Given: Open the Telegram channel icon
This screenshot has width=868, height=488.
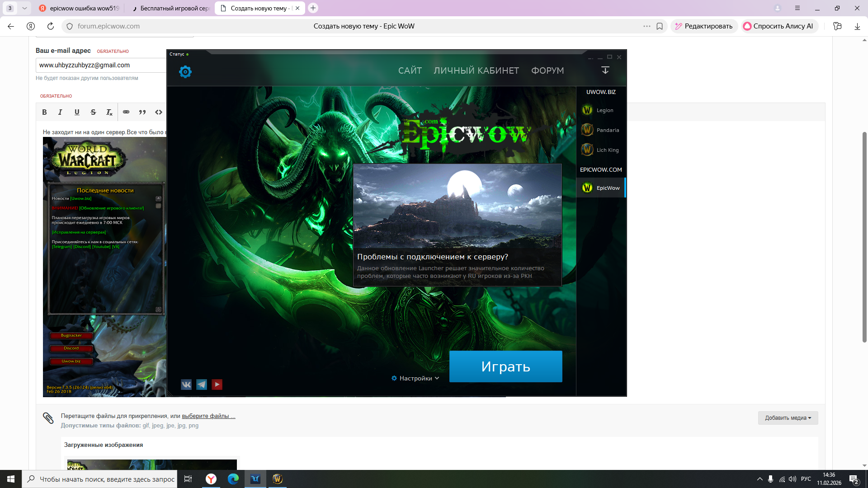Looking at the screenshot, I should [202, 385].
